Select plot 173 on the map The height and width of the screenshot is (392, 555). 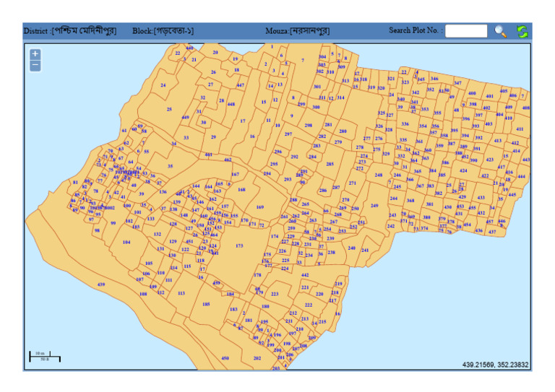[x=239, y=246]
